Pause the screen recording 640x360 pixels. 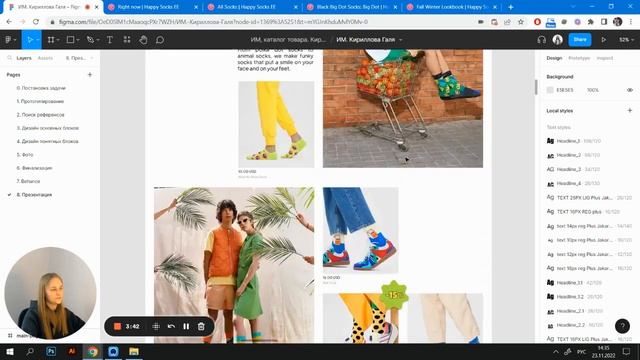[x=186, y=326]
